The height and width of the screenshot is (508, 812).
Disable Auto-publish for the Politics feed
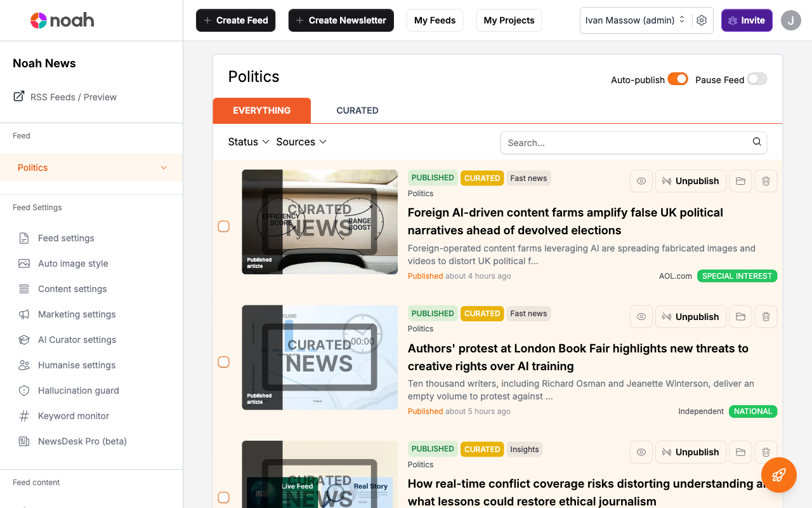click(678, 79)
